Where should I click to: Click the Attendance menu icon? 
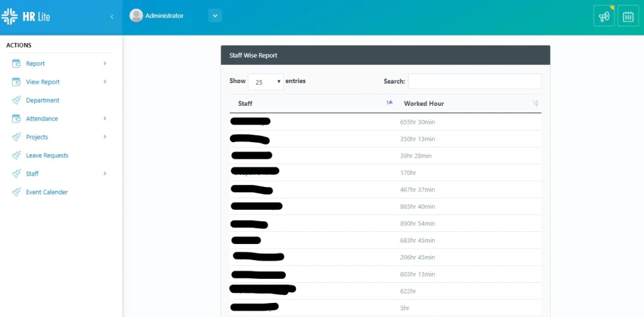coord(16,119)
